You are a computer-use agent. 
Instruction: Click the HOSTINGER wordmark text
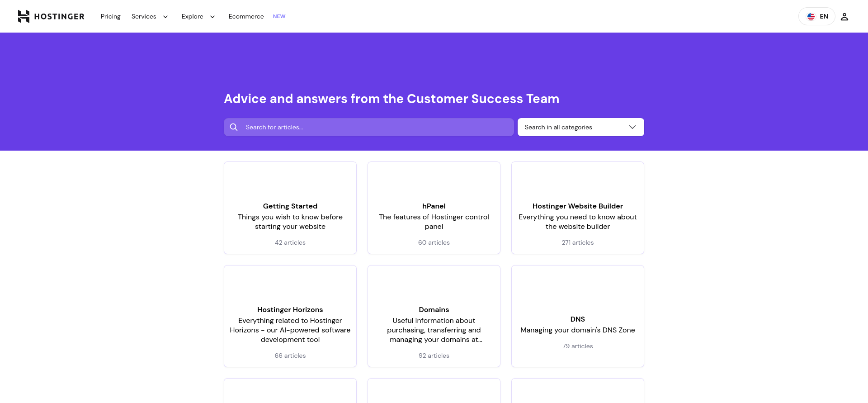pos(59,17)
